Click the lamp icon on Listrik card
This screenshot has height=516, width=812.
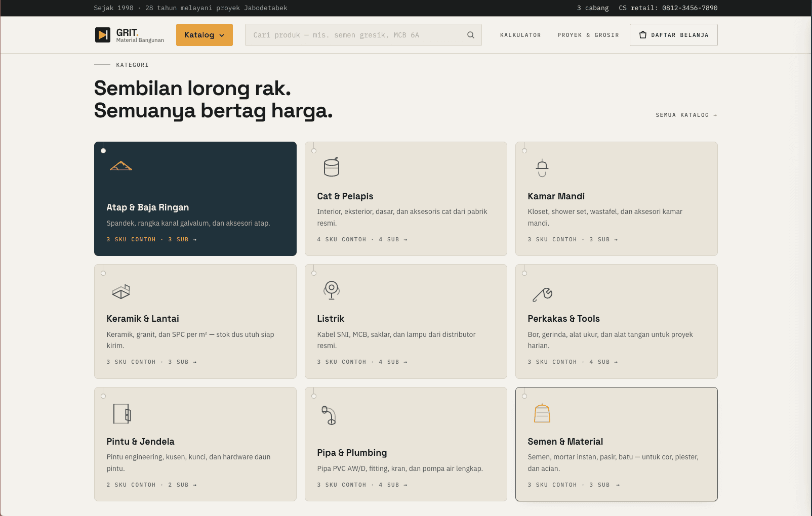[332, 290]
